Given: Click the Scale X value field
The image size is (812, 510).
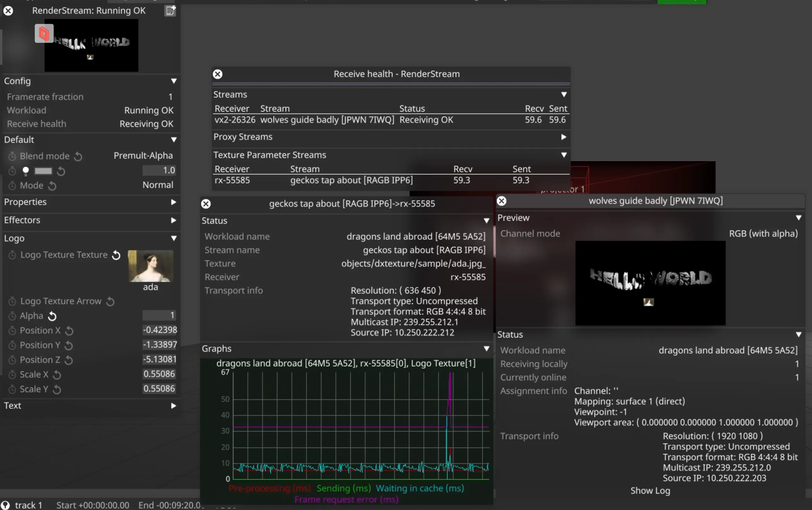Looking at the screenshot, I should [x=159, y=374].
